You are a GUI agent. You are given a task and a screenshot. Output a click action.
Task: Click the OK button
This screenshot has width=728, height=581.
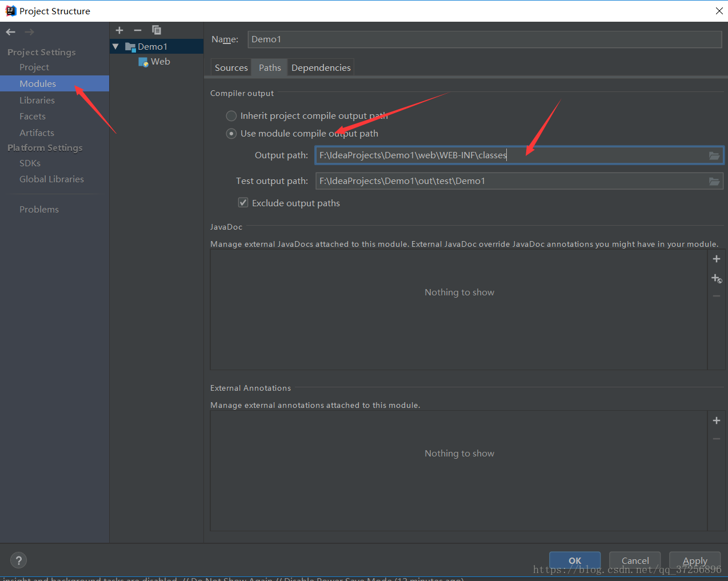point(575,560)
